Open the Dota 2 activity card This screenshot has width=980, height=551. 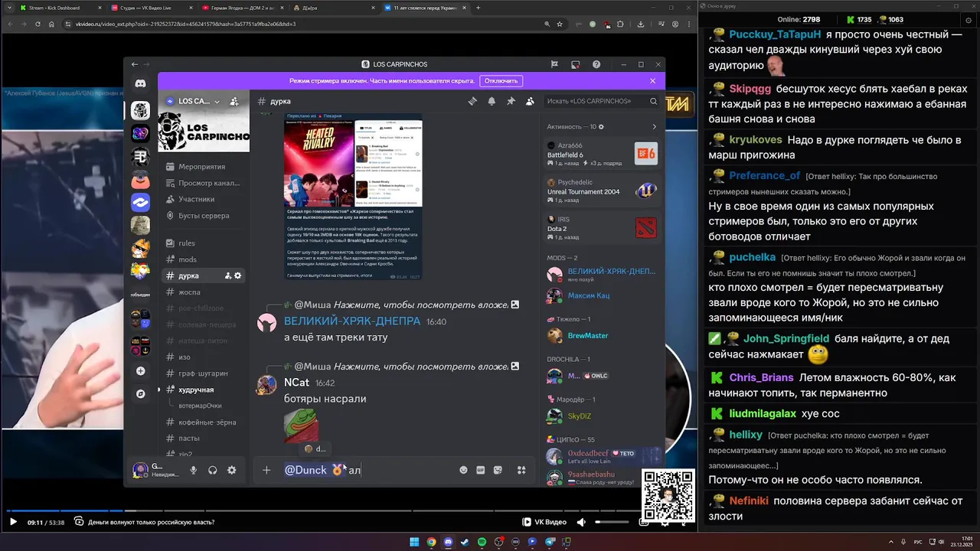[x=602, y=228]
